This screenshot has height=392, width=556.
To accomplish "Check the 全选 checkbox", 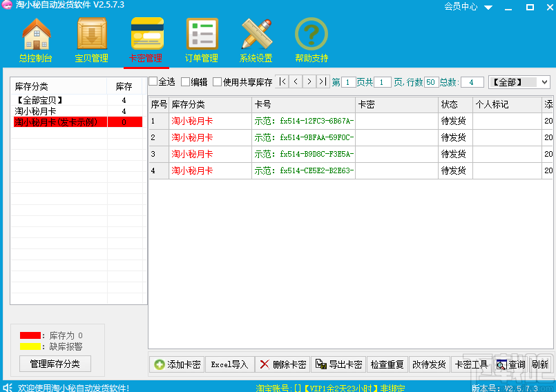I will click(153, 81).
